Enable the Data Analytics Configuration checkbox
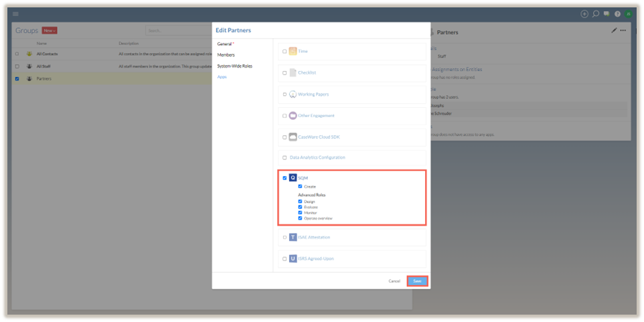Screen dimensions: 644x322 pos(285,158)
